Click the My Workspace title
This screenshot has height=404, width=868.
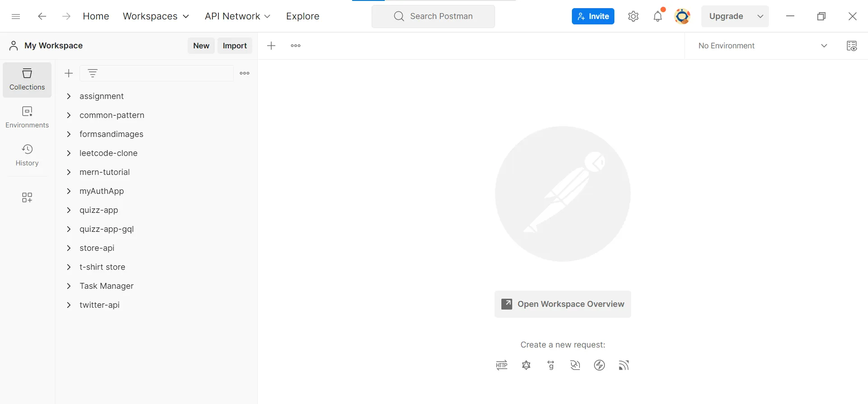[53, 46]
